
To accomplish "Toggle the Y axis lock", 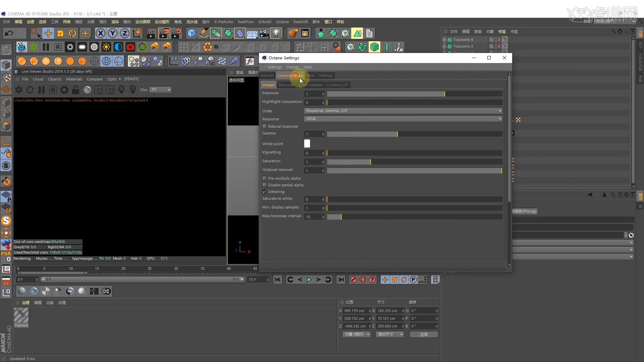I will point(113,33).
